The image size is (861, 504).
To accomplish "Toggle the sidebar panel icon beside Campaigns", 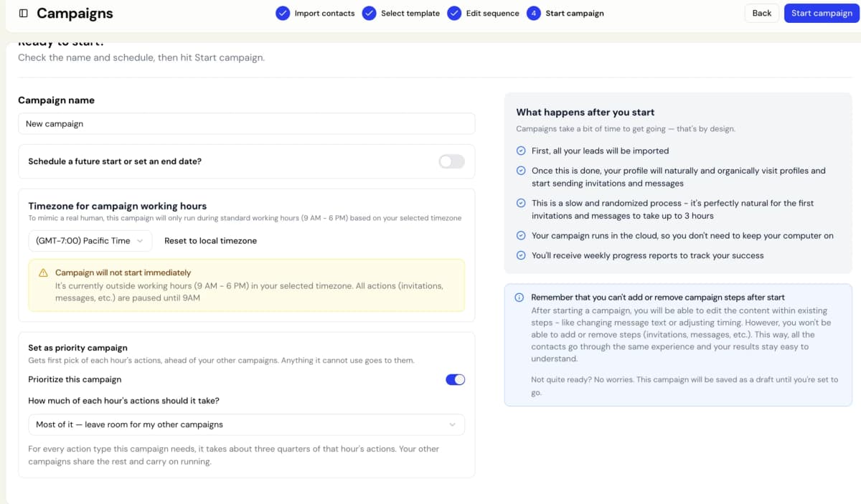I will [24, 13].
